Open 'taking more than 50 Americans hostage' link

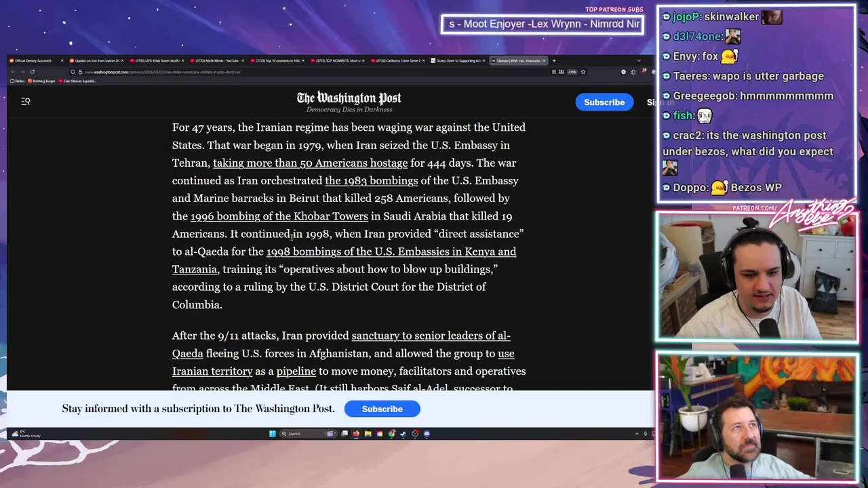311,163
